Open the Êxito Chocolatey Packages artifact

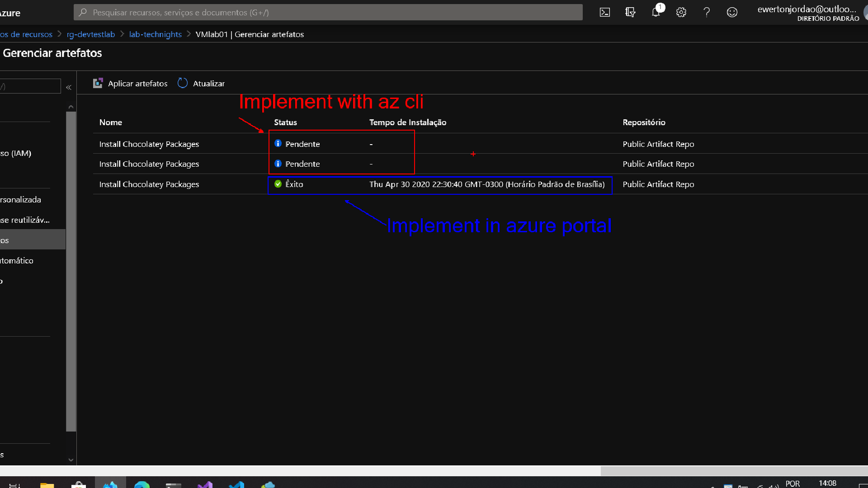149,184
